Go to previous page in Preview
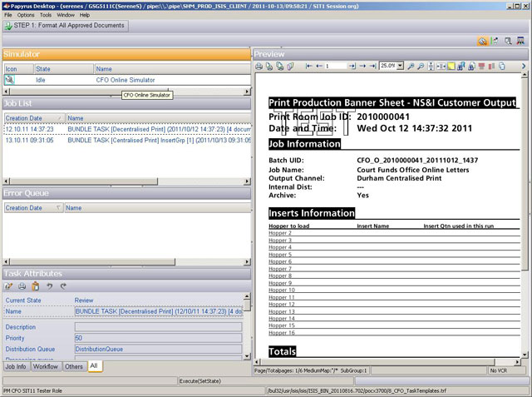This screenshot has height=397, width=532. pos(319,67)
